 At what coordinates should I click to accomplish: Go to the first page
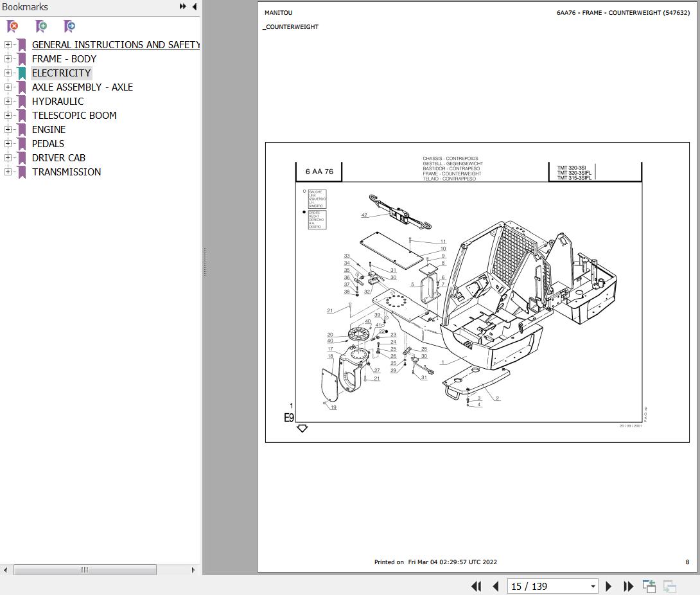[x=477, y=586]
